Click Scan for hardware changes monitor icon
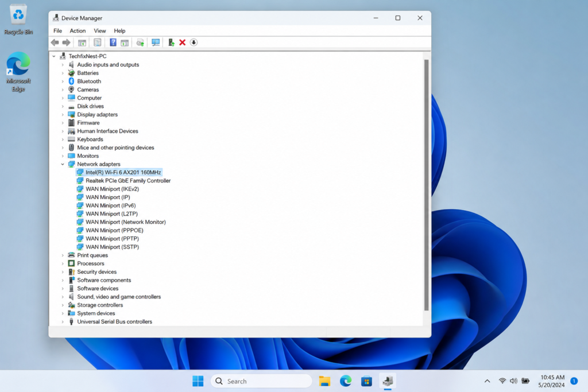The width and height of the screenshot is (588, 392). (x=156, y=42)
